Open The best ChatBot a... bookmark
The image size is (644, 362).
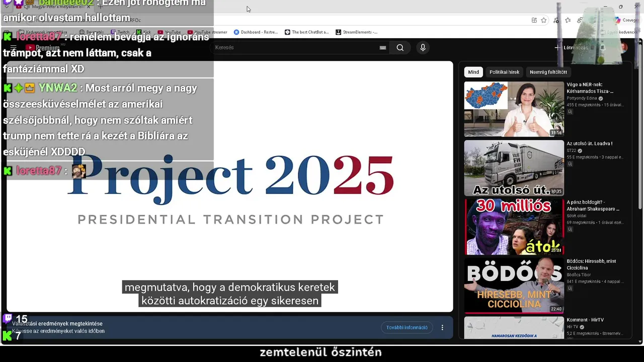click(306, 32)
